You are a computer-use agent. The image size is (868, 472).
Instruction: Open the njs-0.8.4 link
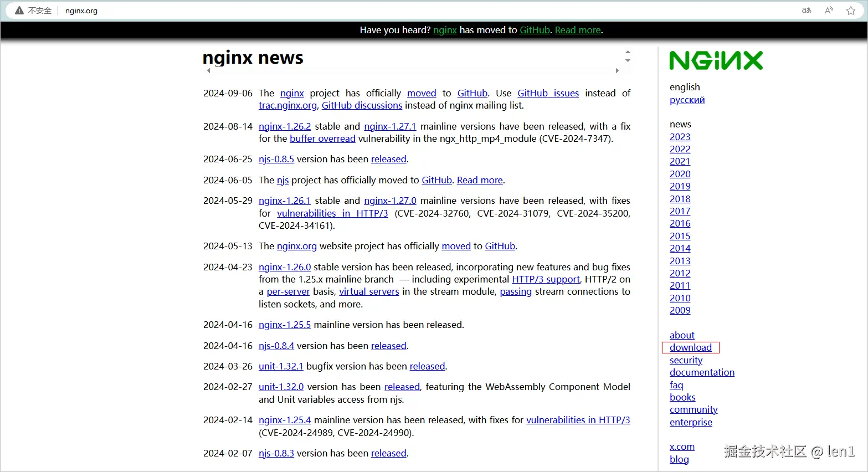tap(276, 346)
